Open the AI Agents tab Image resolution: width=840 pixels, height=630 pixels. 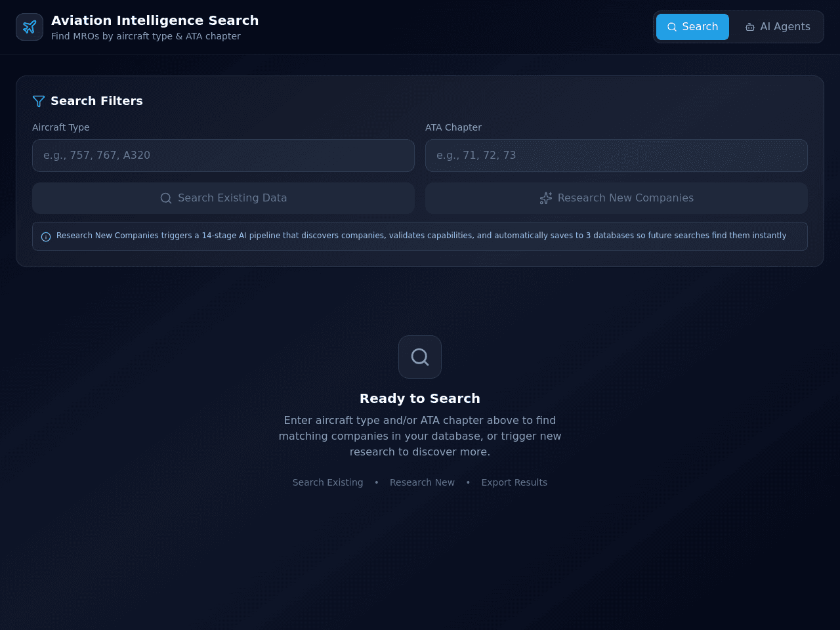tap(778, 27)
